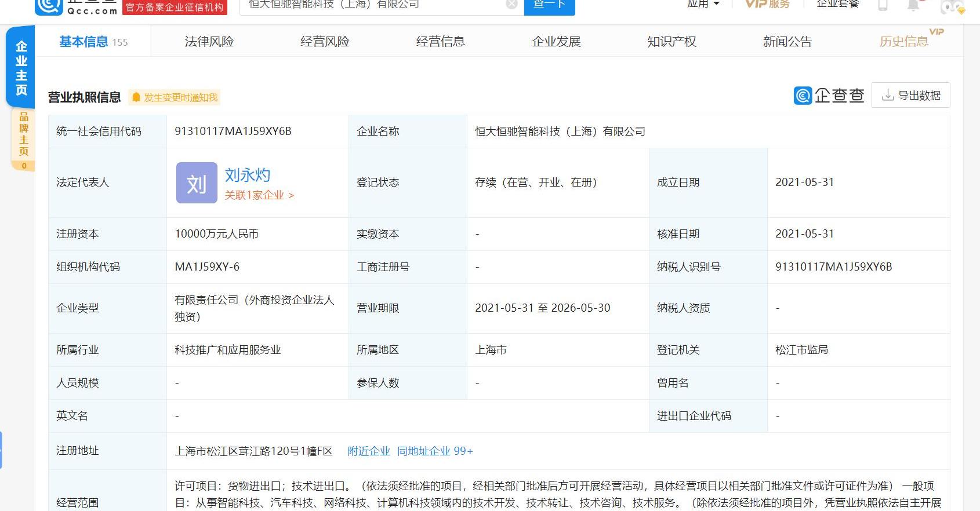This screenshot has height=511, width=980.
Task: Open the 知识产权 tab
Action: point(672,42)
